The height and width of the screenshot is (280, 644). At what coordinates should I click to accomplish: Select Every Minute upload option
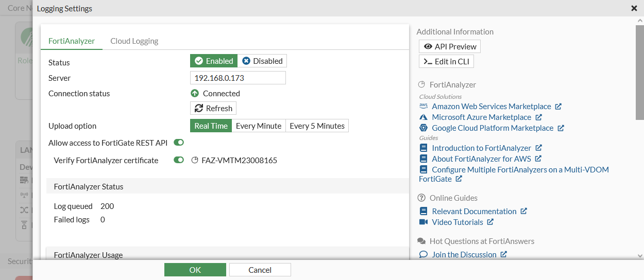(259, 126)
